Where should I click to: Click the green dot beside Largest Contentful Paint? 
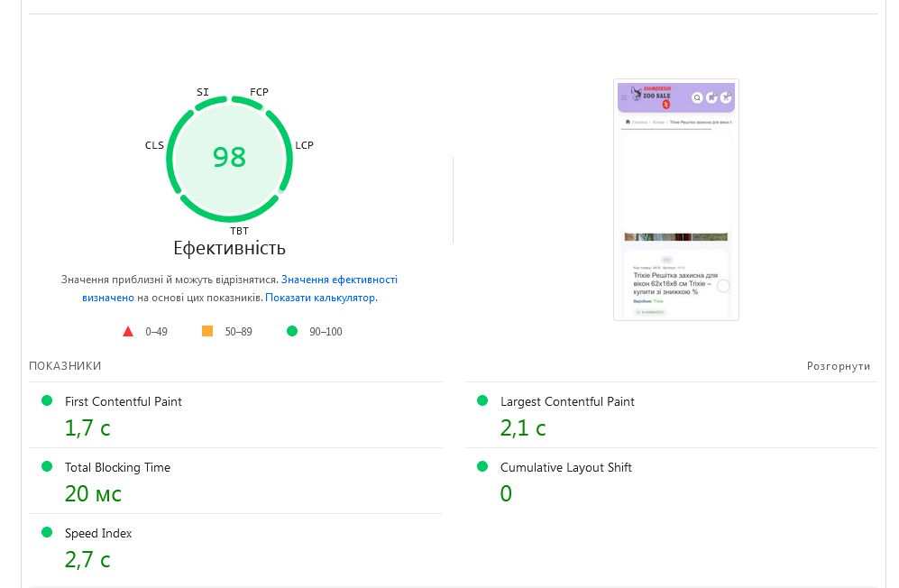482,400
